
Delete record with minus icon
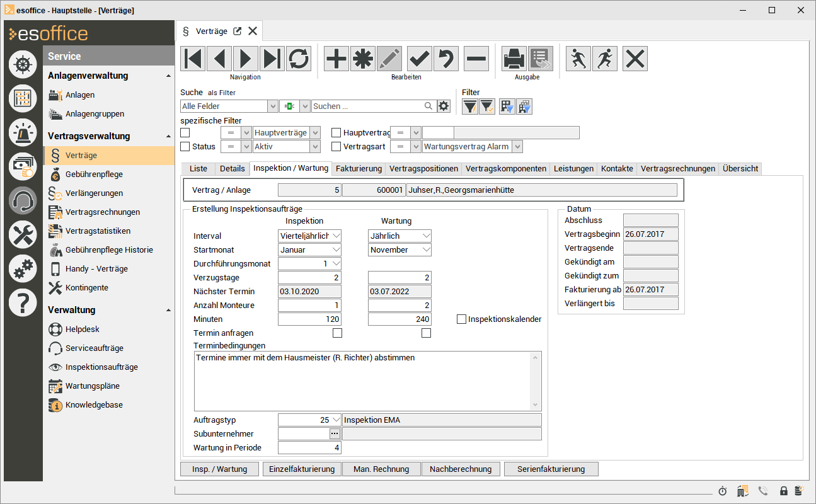coord(476,59)
